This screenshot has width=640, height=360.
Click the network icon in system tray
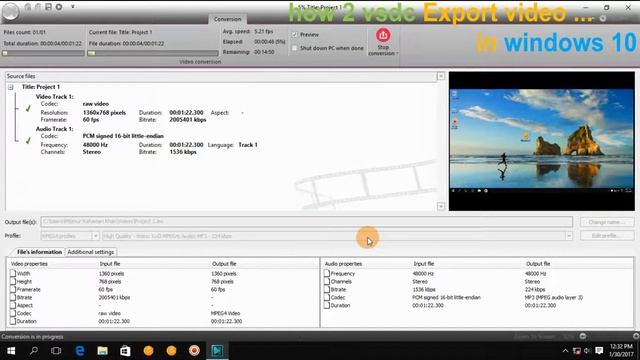click(x=577, y=351)
